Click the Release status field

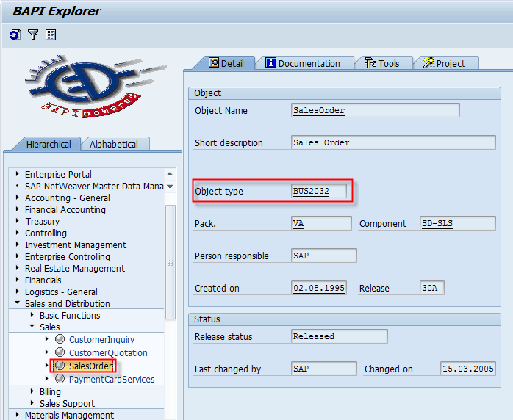[x=340, y=336]
